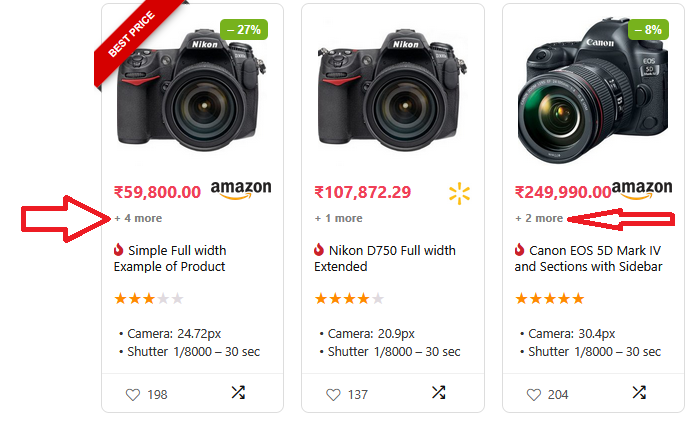Add Simple Full width product to wishlist

pyautogui.click(x=133, y=395)
